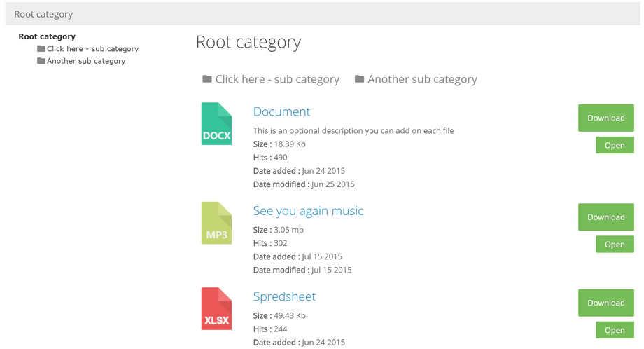Click folder icon next to main 'Click here - sub category'

207,78
